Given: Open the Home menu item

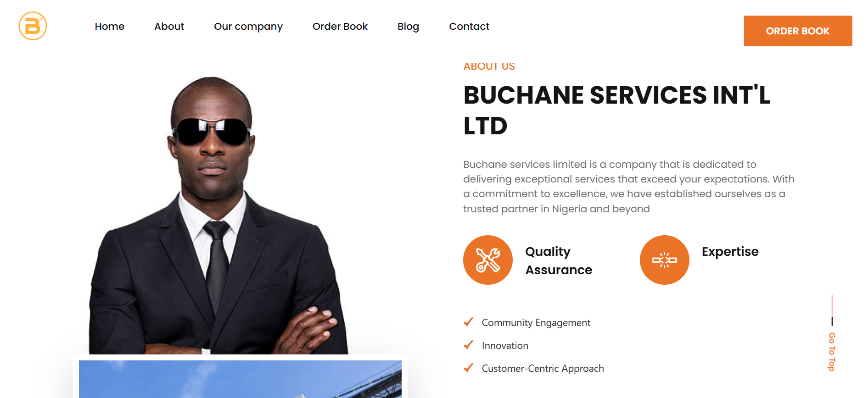Looking at the screenshot, I should (x=110, y=27).
